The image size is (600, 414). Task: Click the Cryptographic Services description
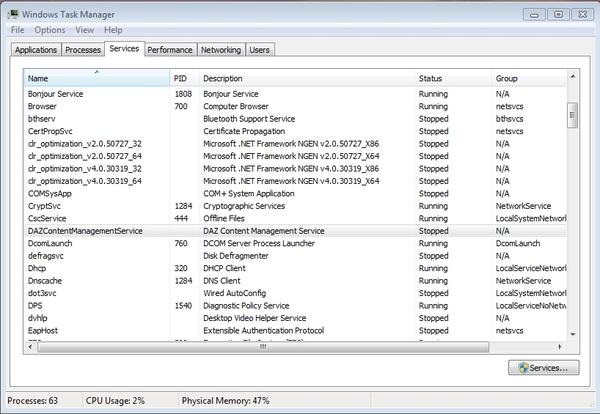[x=244, y=206]
